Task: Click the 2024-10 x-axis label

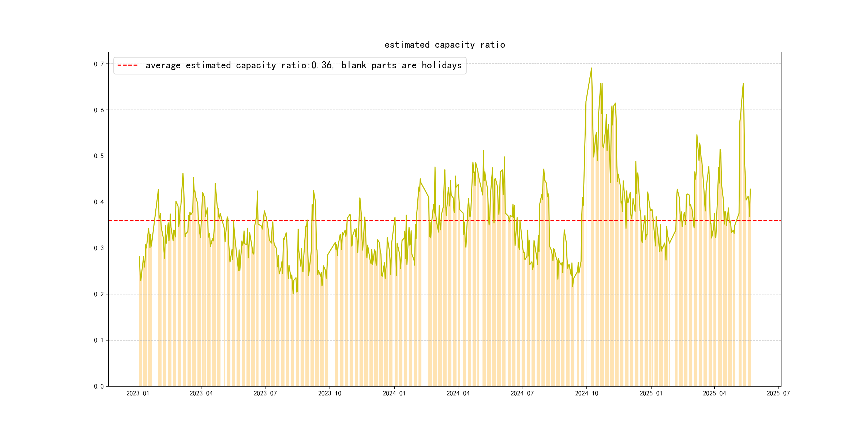Action: [587, 393]
